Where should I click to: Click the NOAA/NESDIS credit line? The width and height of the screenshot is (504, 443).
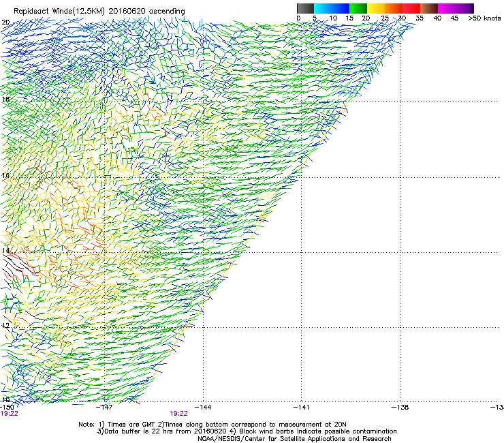click(x=294, y=439)
